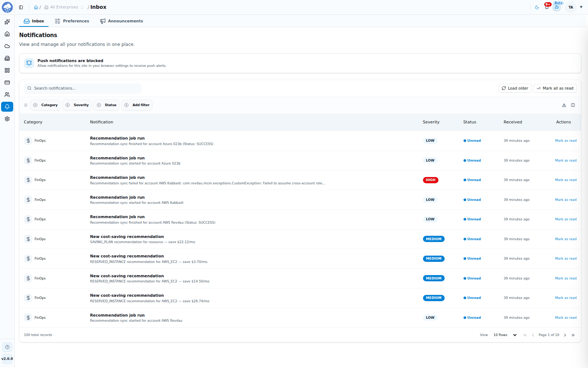
Task: Click the Load older button
Action: pyautogui.click(x=515, y=89)
